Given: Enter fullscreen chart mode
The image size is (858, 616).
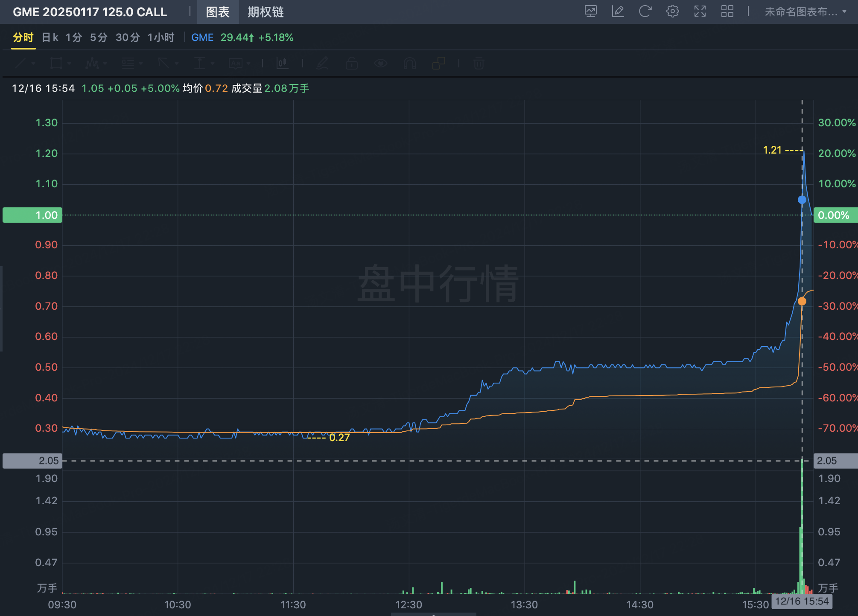Looking at the screenshot, I should [x=700, y=12].
